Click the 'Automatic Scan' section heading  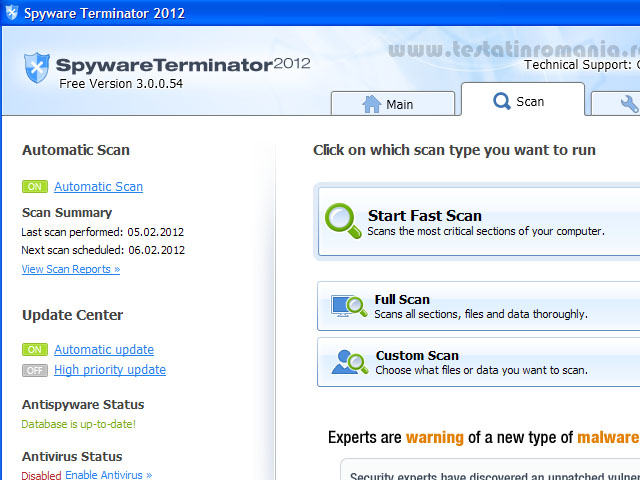point(76,150)
